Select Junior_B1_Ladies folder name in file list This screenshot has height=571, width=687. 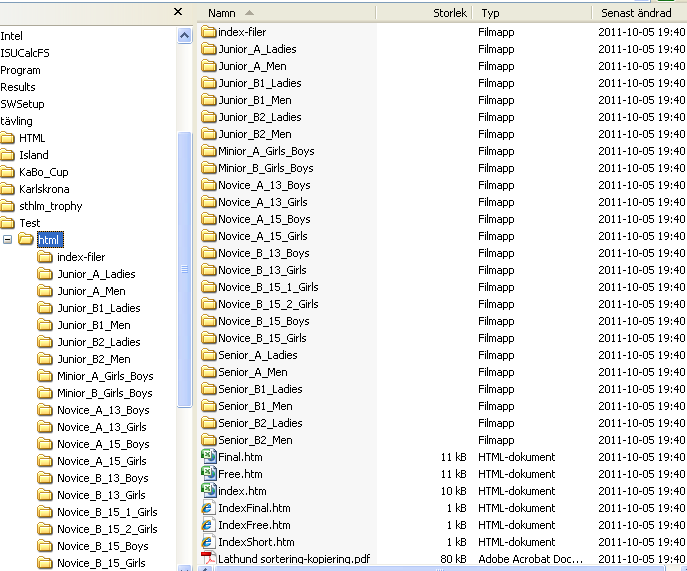click(260, 83)
